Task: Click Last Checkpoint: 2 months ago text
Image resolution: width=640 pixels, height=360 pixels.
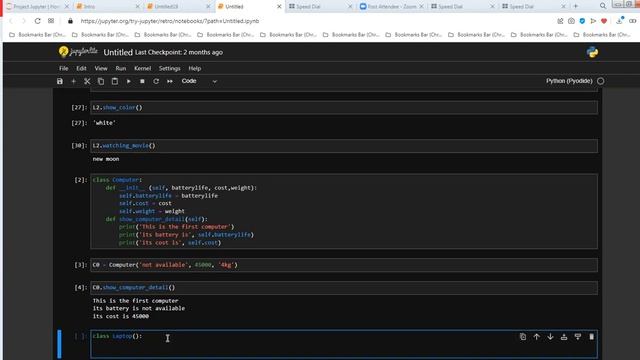Action: (x=179, y=52)
